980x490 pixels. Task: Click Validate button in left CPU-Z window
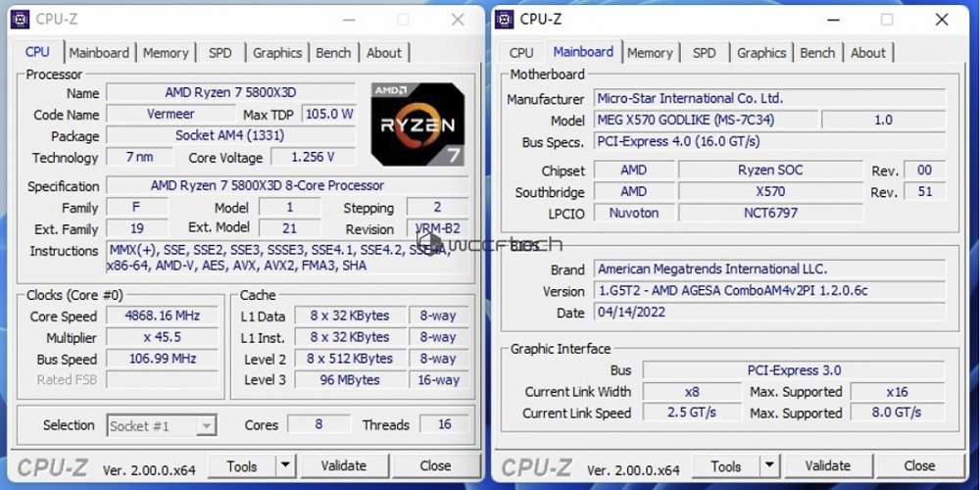point(344,466)
